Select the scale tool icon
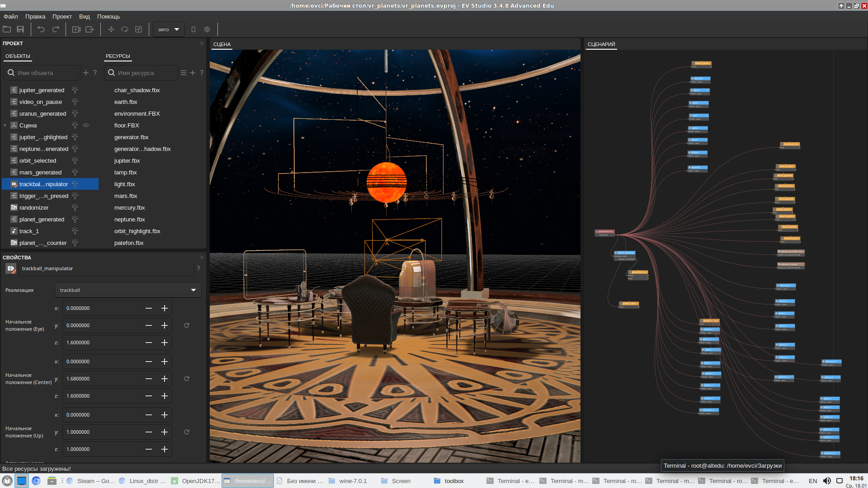Viewport: 868px width, 488px height. (139, 29)
